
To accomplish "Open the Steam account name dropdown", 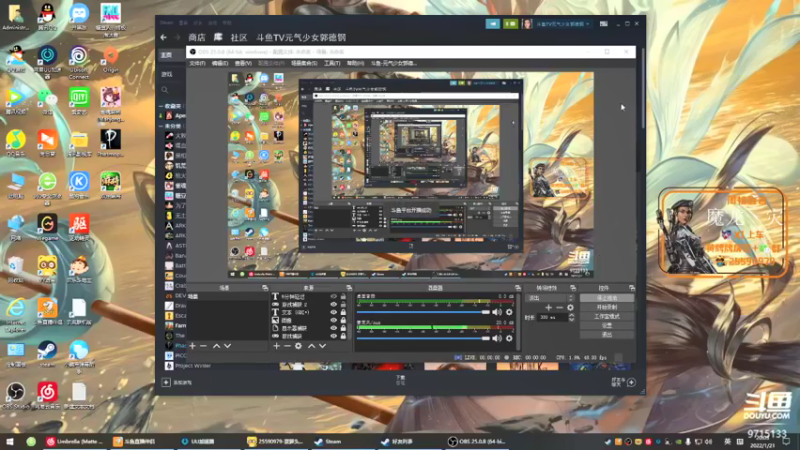I will [x=563, y=23].
